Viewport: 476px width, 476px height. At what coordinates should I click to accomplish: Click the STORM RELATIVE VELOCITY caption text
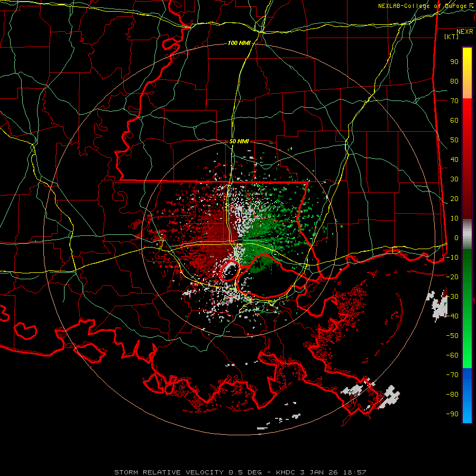[169, 472]
